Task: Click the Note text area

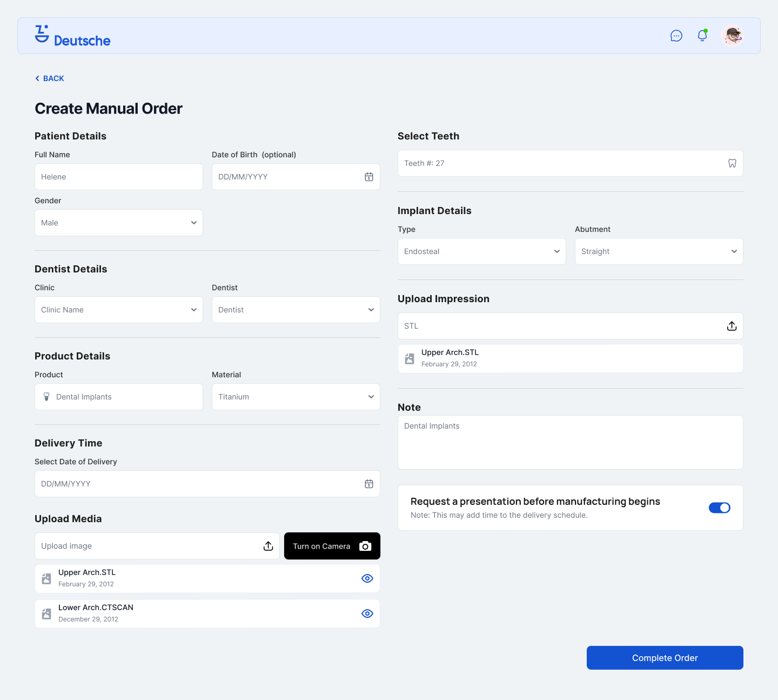Action: click(x=571, y=442)
